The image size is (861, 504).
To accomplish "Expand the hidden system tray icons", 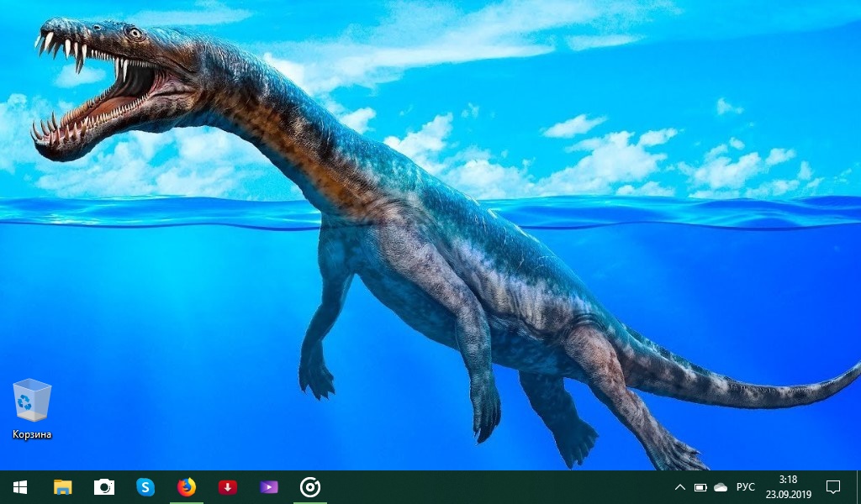I will [x=679, y=487].
